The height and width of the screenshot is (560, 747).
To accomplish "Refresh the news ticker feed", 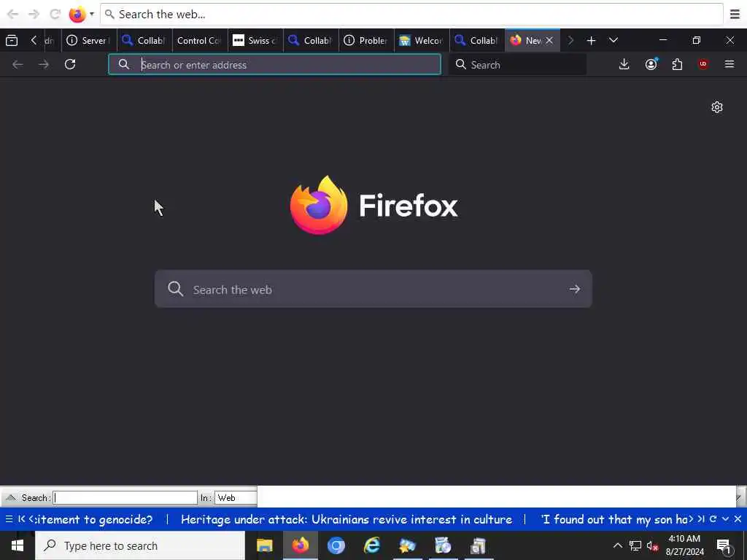I will click(713, 519).
